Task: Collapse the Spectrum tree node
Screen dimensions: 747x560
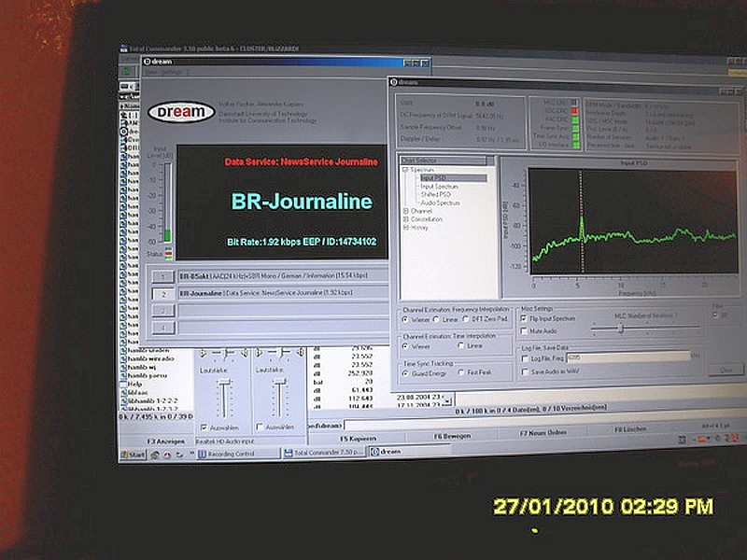Action: point(405,170)
